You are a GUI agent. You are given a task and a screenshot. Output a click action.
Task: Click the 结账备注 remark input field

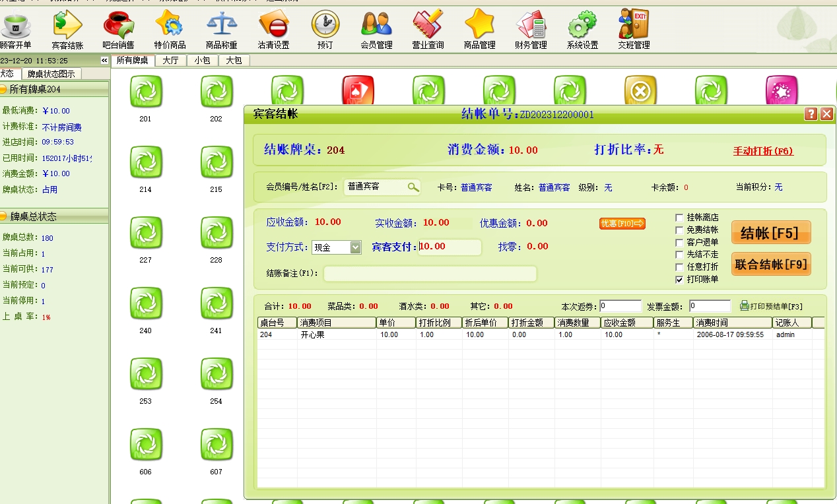click(x=430, y=274)
